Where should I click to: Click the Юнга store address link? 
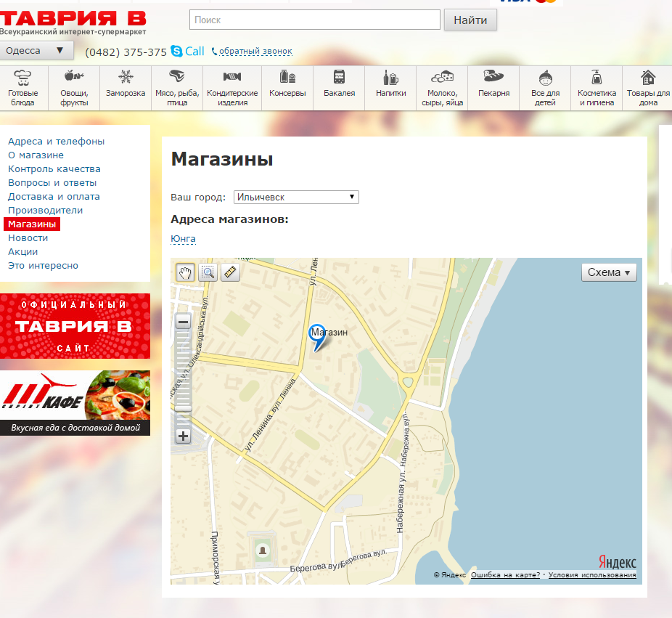[x=183, y=239]
